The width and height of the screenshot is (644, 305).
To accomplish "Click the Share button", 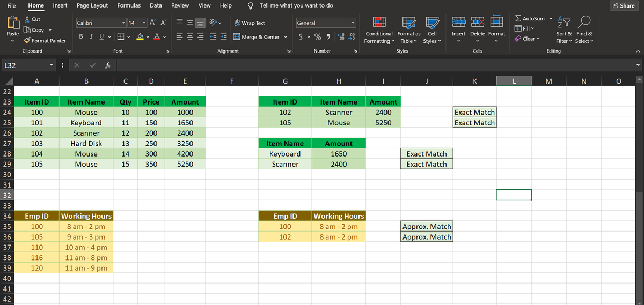I will pyautogui.click(x=624, y=5).
